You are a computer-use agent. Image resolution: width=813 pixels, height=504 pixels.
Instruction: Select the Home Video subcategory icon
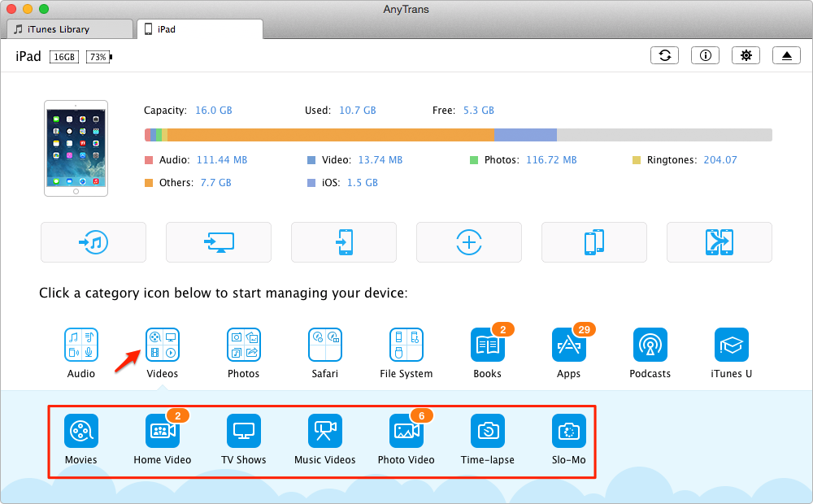click(163, 430)
